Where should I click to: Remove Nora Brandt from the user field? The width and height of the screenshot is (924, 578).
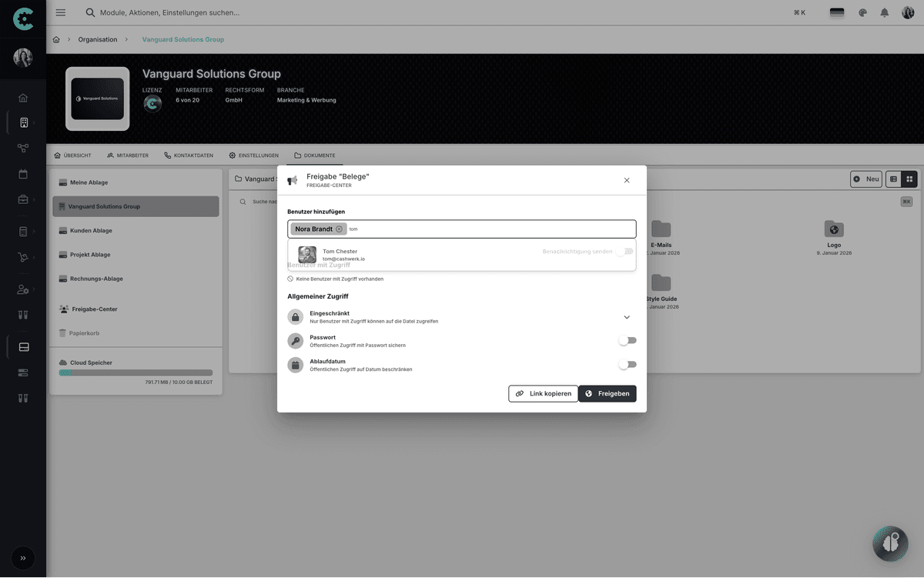337,229
